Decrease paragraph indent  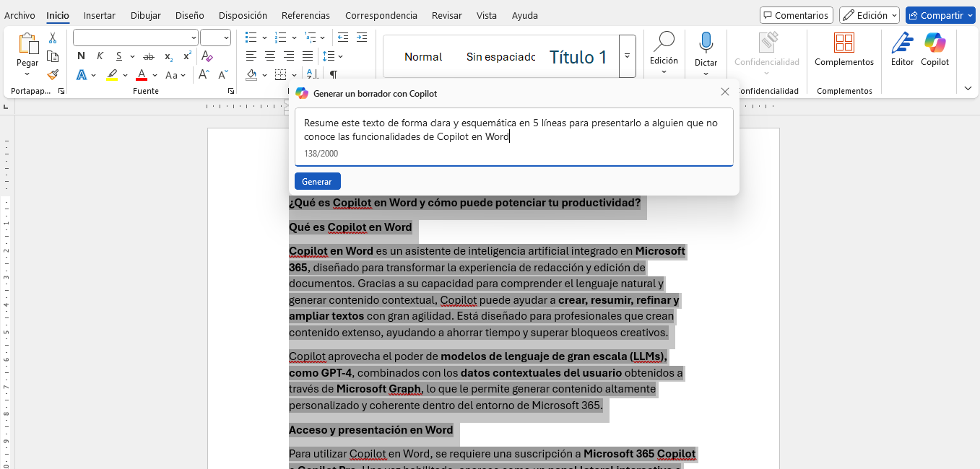[x=343, y=38]
